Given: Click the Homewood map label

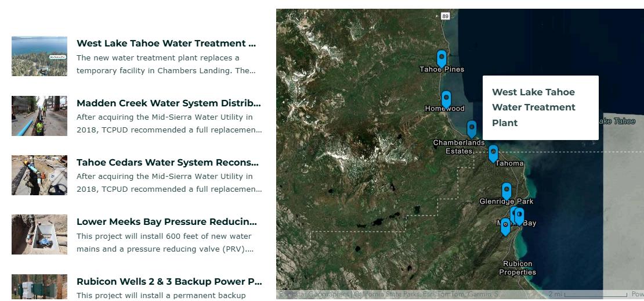Looking at the screenshot, I should pos(445,109).
